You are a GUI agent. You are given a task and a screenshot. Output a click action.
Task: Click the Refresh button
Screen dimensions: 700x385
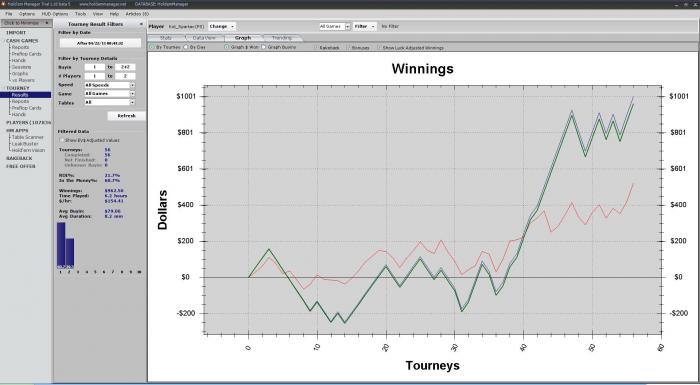[x=126, y=116]
